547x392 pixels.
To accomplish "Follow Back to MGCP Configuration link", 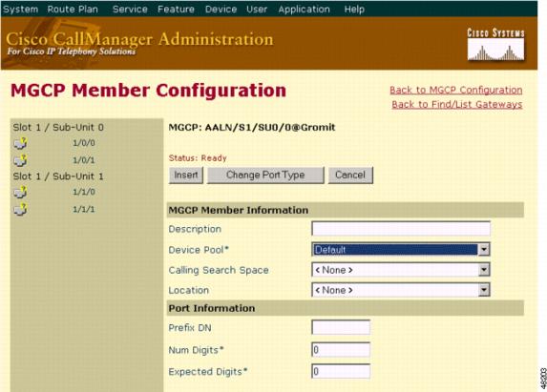I will click(456, 90).
